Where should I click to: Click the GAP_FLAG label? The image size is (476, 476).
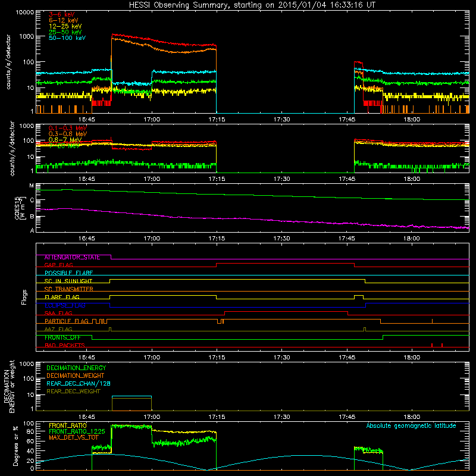tap(58, 265)
